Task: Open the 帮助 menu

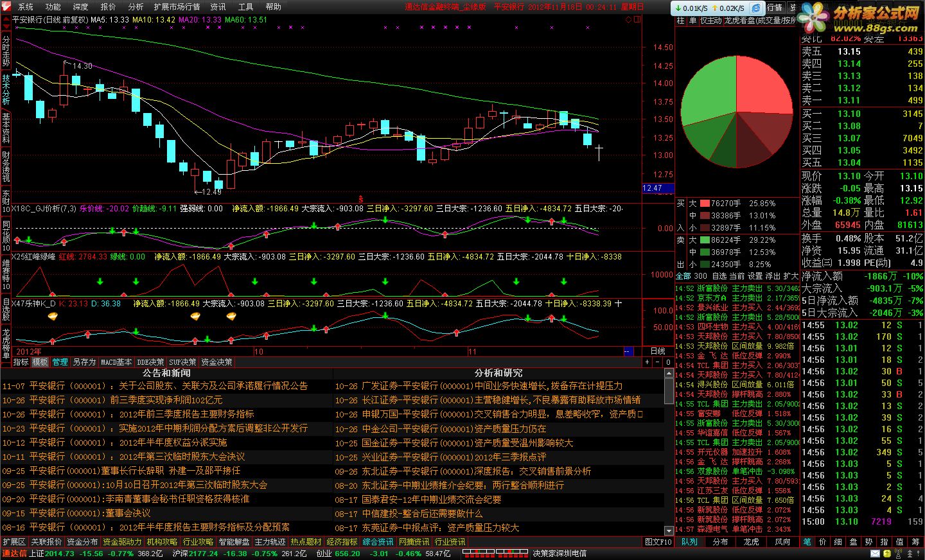Action: (273, 7)
